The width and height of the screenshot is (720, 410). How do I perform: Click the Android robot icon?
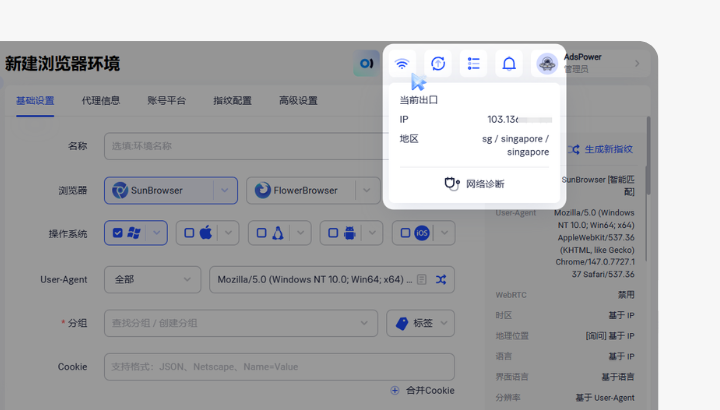point(350,233)
